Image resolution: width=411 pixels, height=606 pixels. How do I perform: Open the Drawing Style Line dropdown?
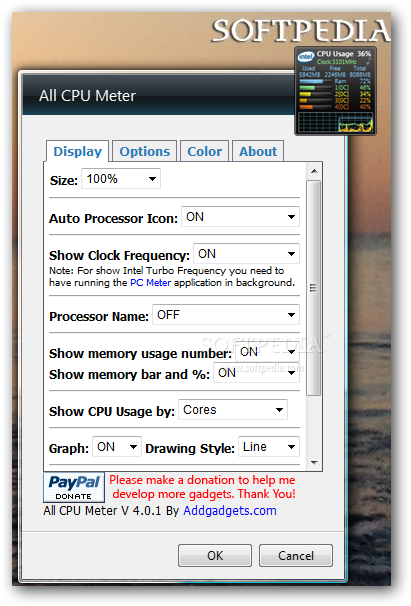click(269, 447)
